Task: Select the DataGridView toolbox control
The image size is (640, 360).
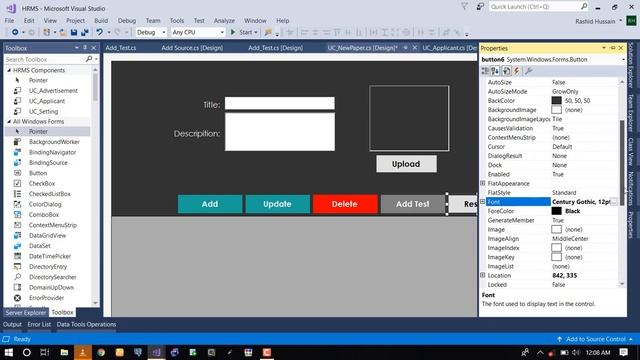Action: coord(48,236)
